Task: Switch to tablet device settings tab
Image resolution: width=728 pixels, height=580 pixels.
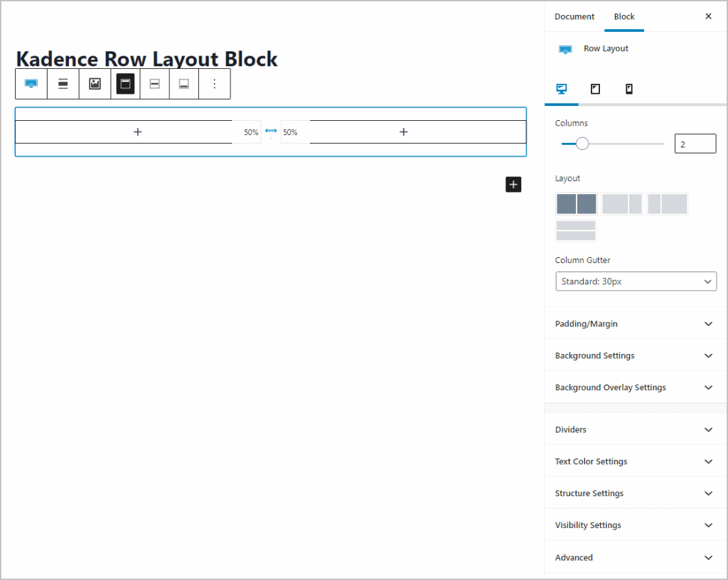Action: coord(595,89)
